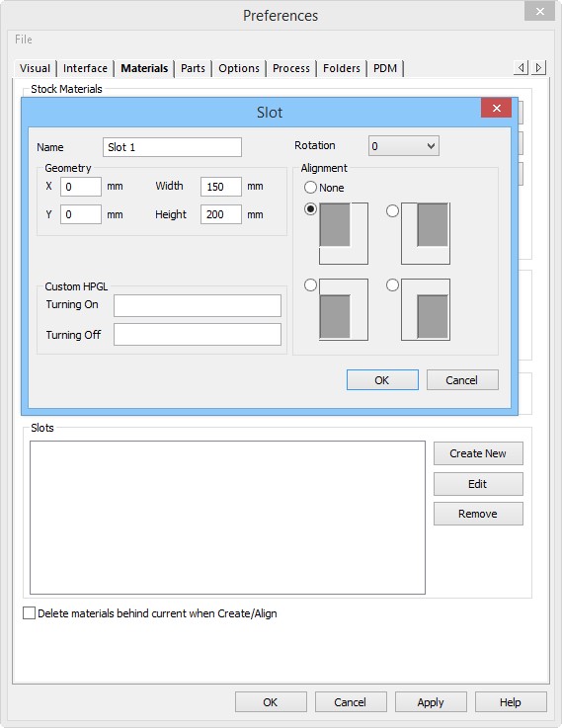Open the Rotation dropdown
Screen dimensions: 562x728
(403, 146)
